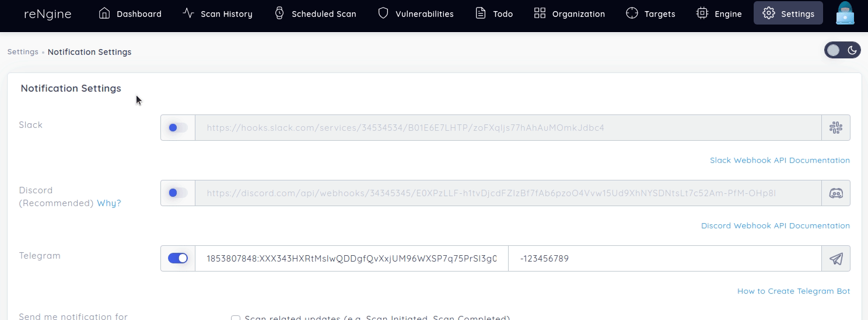Open the Vulnerabilities page
Image resolution: width=868 pixels, height=320 pixels.
coord(415,13)
